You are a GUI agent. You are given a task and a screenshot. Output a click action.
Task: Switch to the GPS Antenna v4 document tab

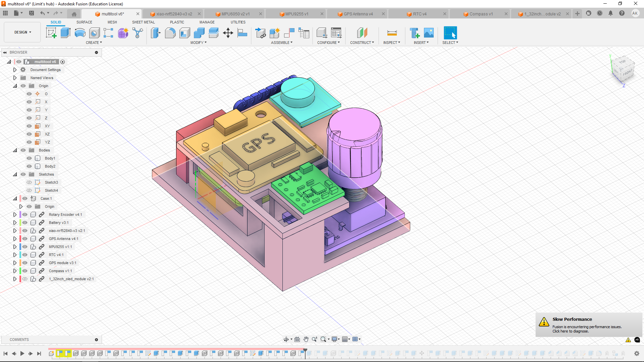coord(358,14)
